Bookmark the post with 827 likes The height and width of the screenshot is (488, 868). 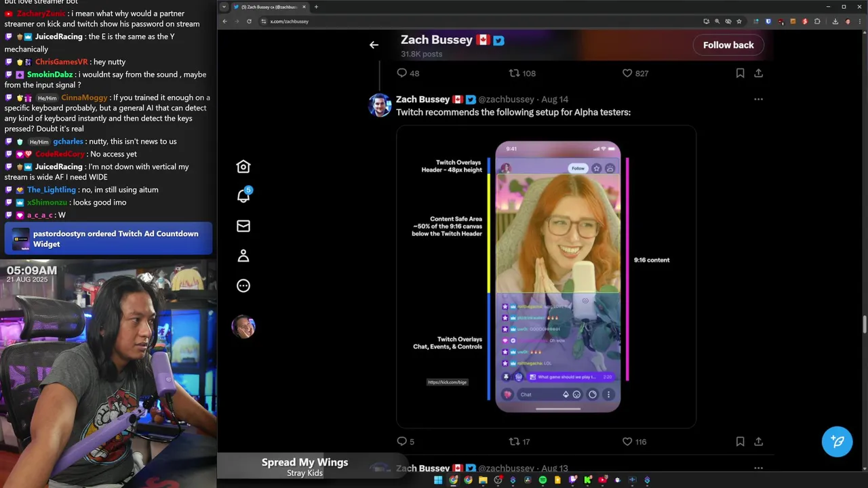[740, 73]
